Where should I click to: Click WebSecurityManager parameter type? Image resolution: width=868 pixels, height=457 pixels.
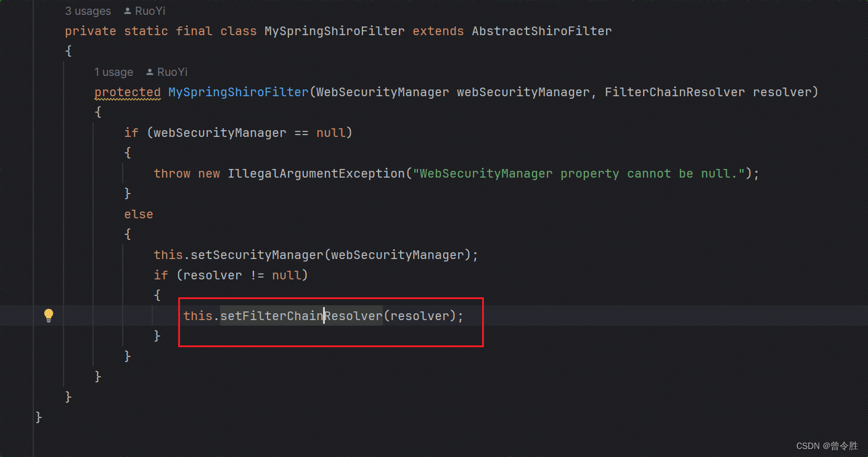(x=383, y=92)
